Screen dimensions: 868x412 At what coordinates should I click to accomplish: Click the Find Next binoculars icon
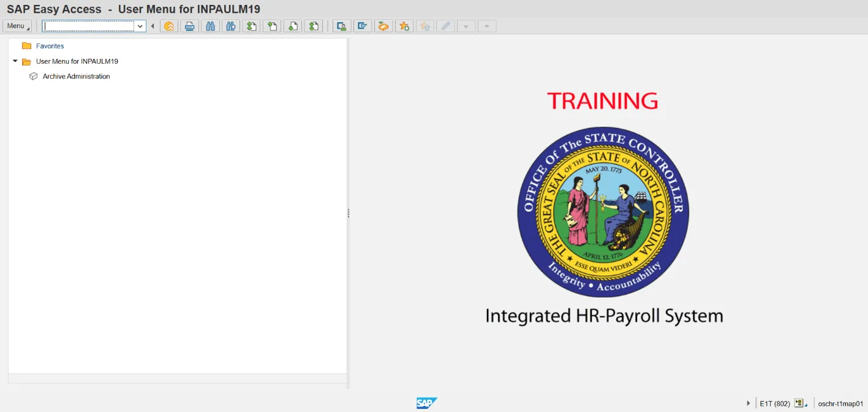pyautogui.click(x=231, y=26)
